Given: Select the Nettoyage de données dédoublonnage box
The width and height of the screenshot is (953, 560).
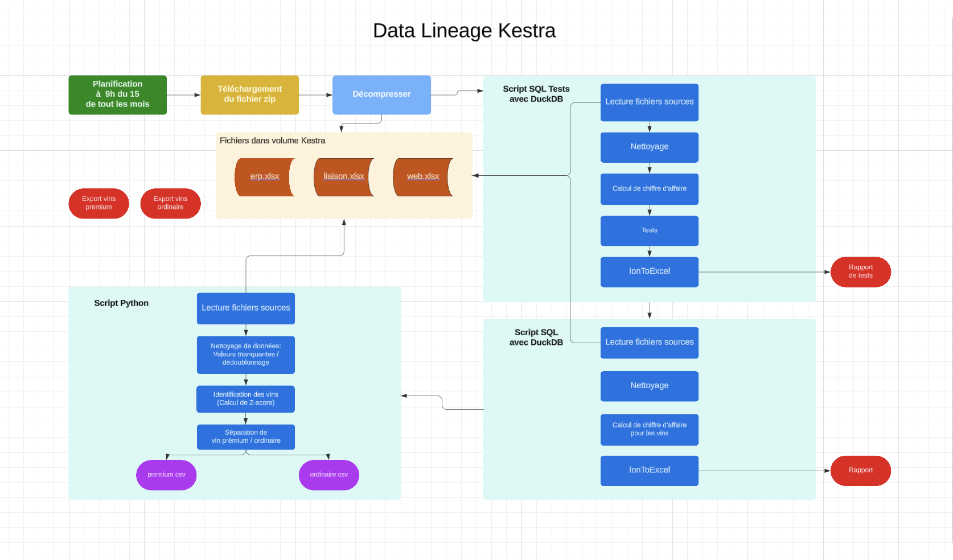Looking at the screenshot, I should click(245, 355).
